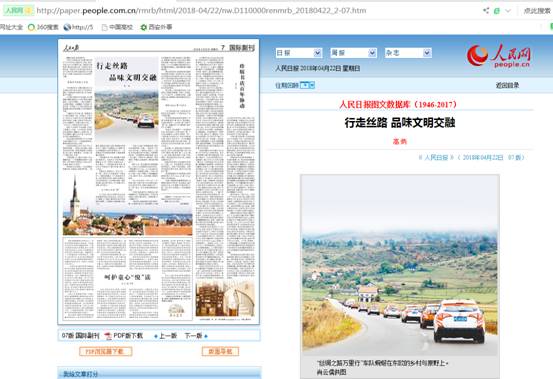Click the browser share icon
553x379 pixels.
tap(486, 11)
